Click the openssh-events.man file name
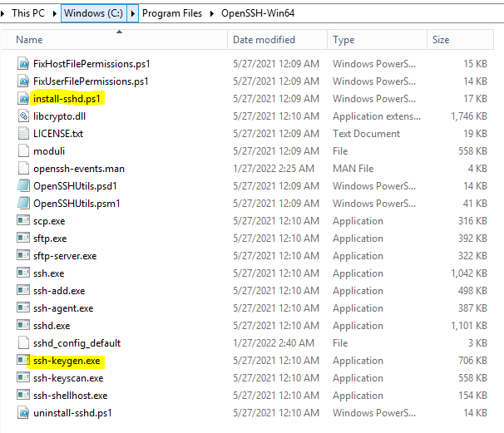 pos(79,169)
